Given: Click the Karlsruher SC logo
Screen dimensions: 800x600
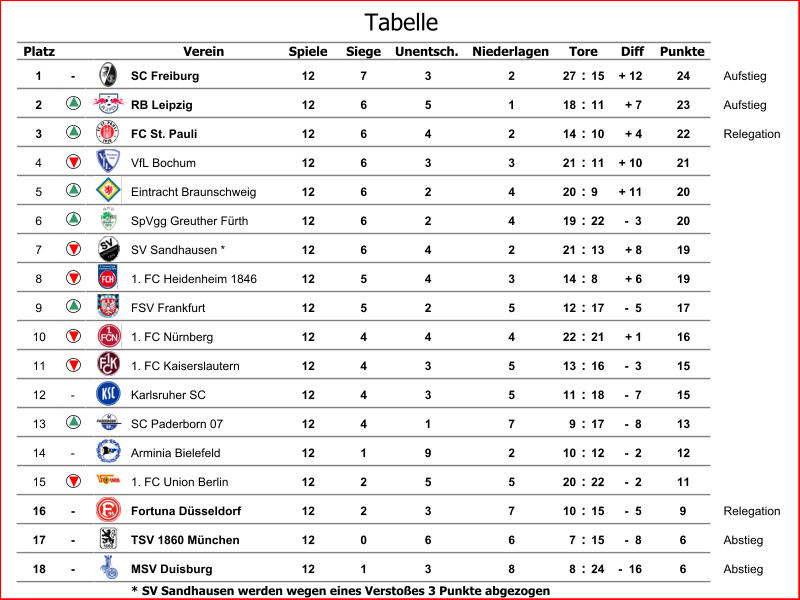Looking at the screenshot, I should 108,394.
